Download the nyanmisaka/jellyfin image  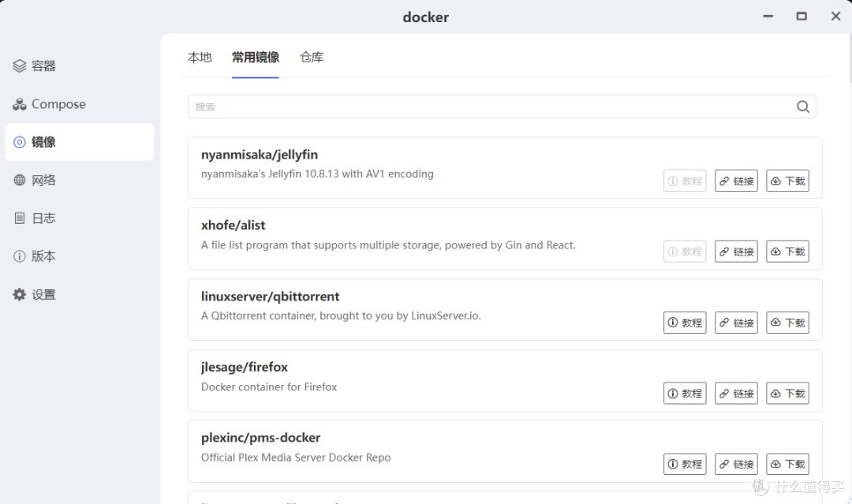tap(787, 181)
